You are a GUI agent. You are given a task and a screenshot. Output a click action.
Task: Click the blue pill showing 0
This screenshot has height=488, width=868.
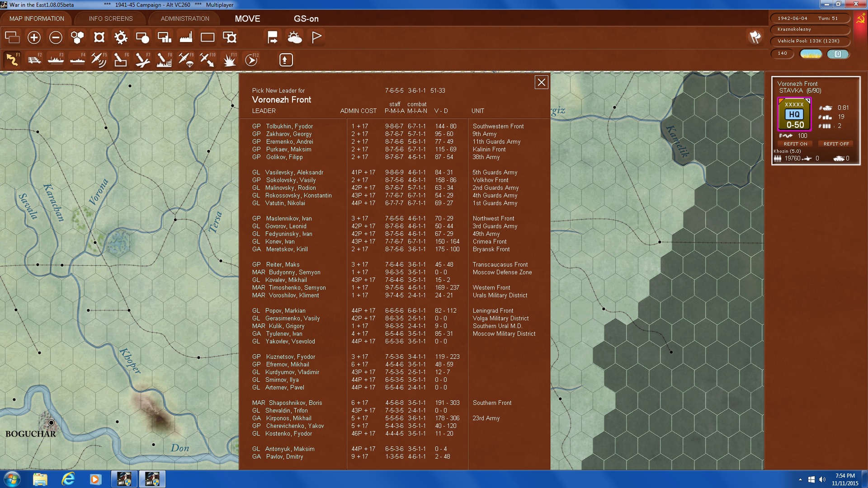click(x=838, y=54)
